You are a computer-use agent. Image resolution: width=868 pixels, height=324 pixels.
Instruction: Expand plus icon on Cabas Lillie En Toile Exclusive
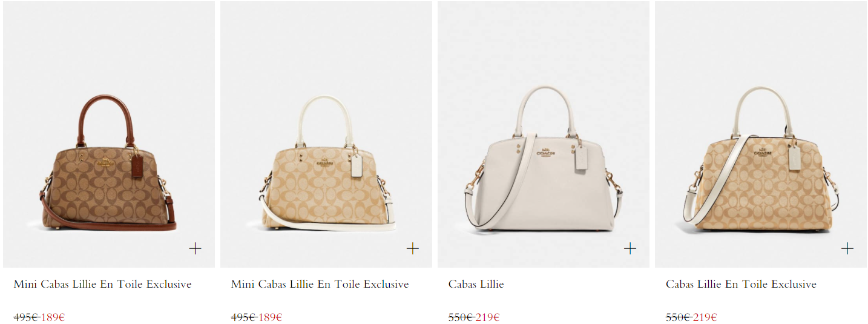pos(847,248)
